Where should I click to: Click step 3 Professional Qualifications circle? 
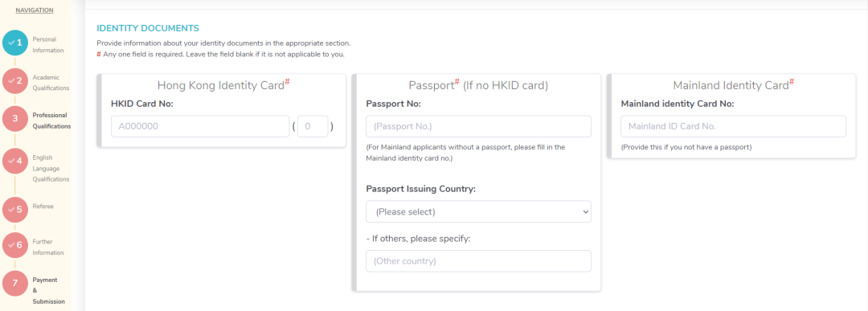tap(15, 118)
